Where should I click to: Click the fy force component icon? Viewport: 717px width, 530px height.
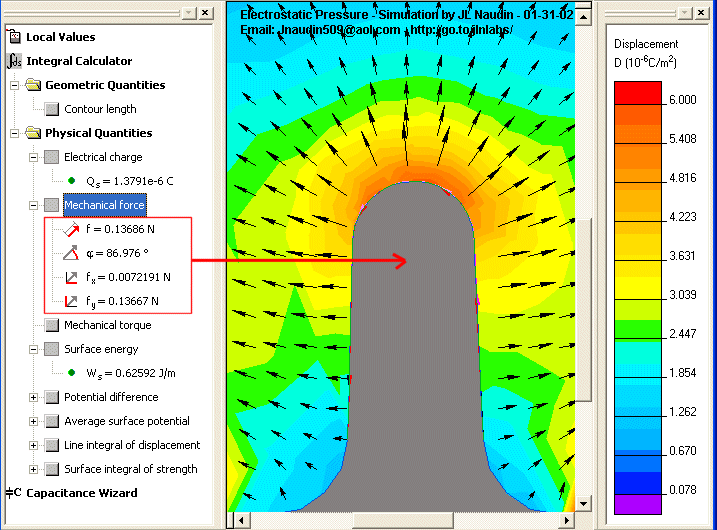pyautogui.click(x=71, y=301)
